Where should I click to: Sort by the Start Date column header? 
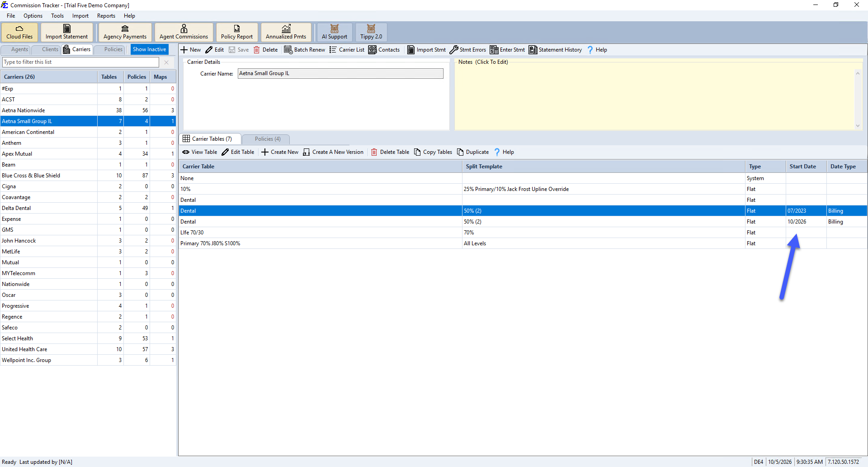coord(806,167)
